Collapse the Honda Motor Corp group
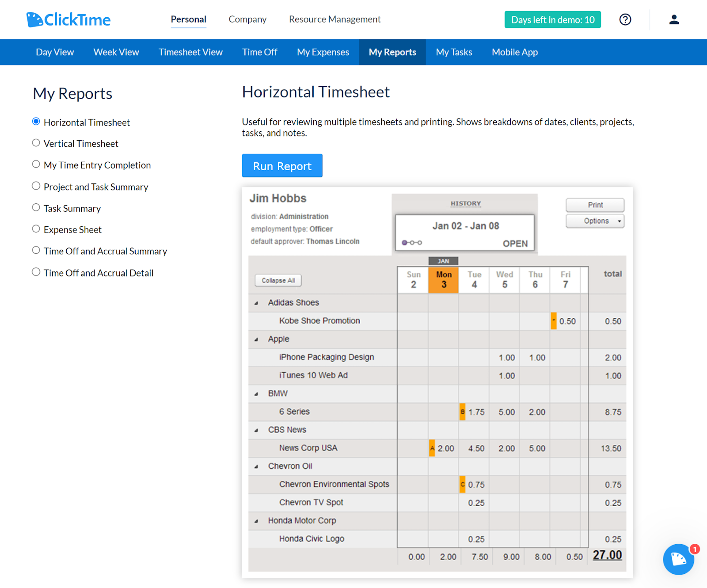 tap(256, 521)
